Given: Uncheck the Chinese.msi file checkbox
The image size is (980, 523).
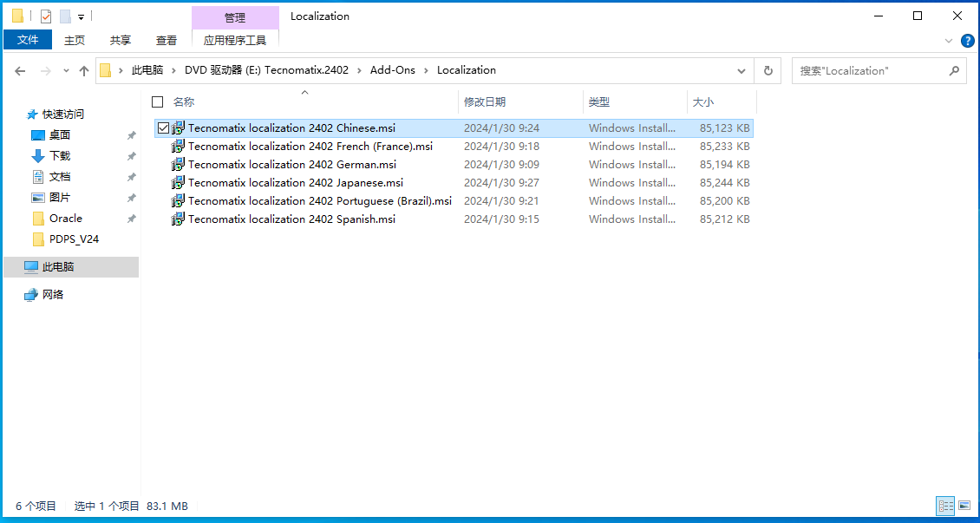Looking at the screenshot, I should coord(163,128).
